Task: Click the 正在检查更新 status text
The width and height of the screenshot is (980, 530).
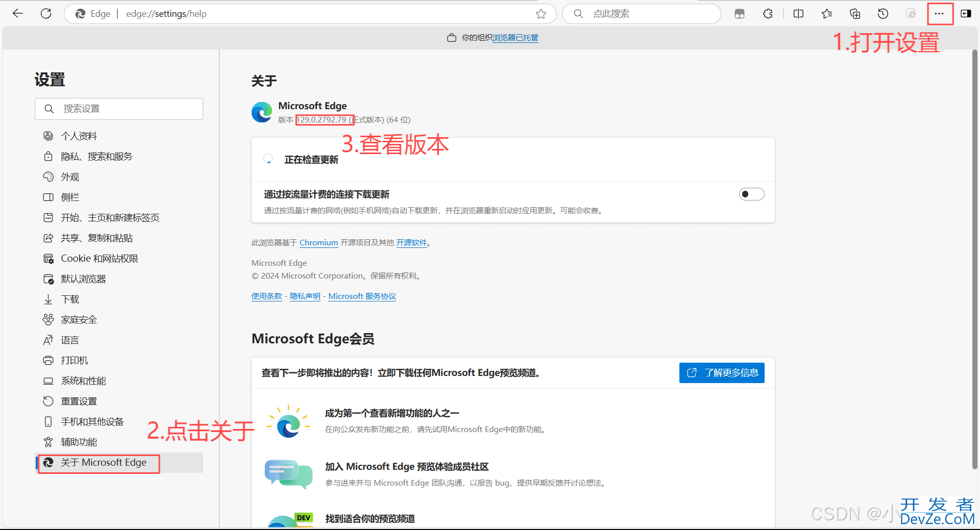Action: [311, 160]
